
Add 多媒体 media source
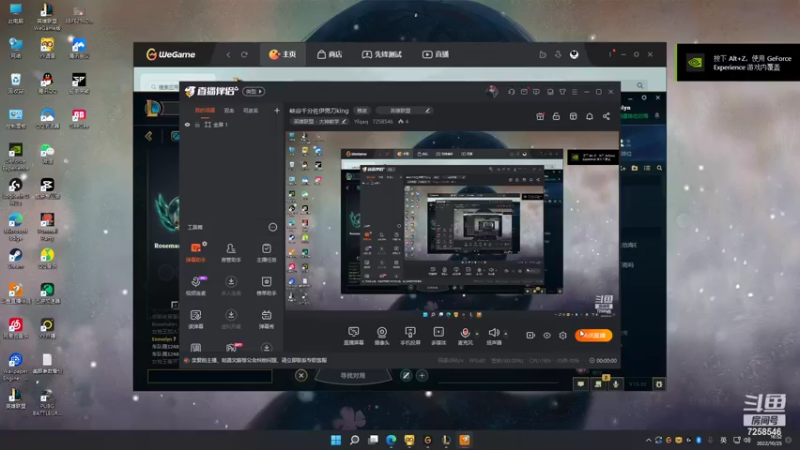click(x=439, y=336)
